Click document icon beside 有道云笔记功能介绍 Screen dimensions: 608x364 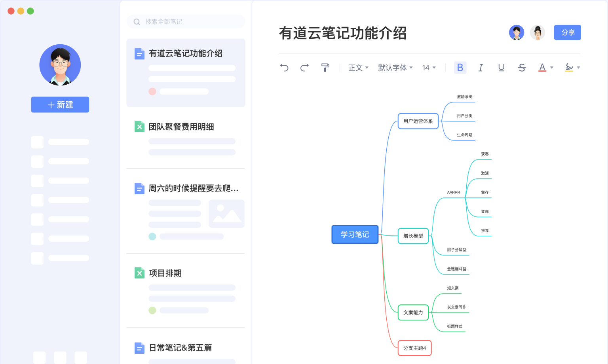[139, 53]
